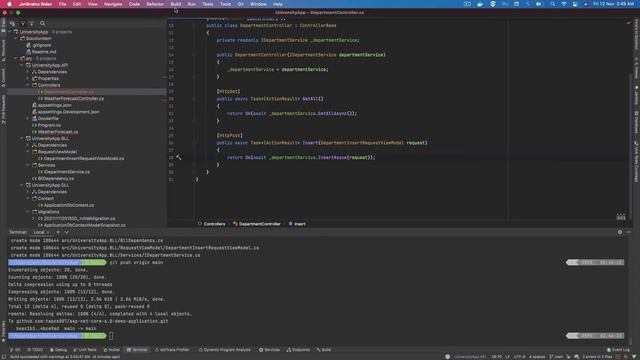Open the Refactor menu
The image size is (640, 360).
[x=155, y=4]
